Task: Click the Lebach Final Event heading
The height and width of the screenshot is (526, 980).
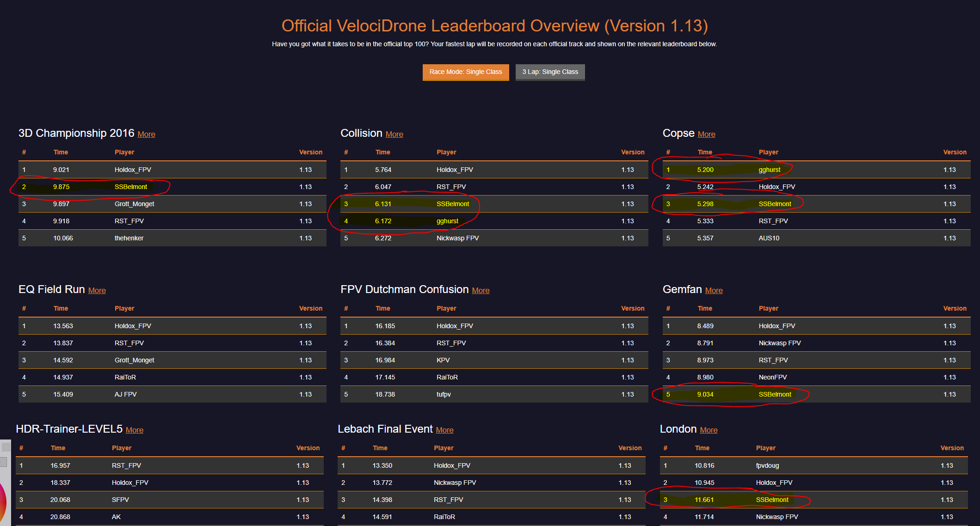Action: (x=385, y=429)
